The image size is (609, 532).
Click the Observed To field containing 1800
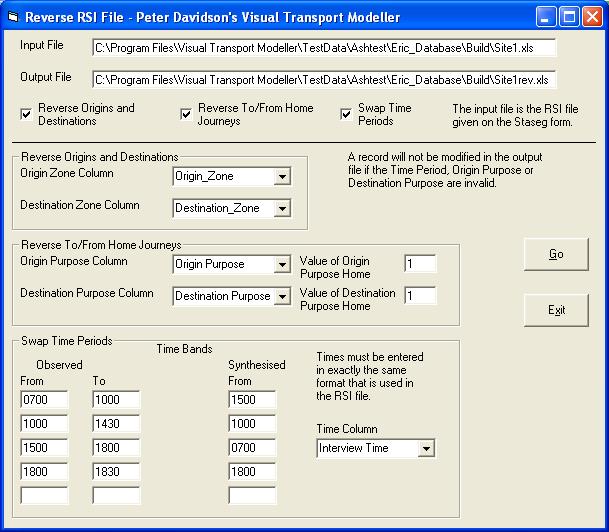tap(116, 448)
